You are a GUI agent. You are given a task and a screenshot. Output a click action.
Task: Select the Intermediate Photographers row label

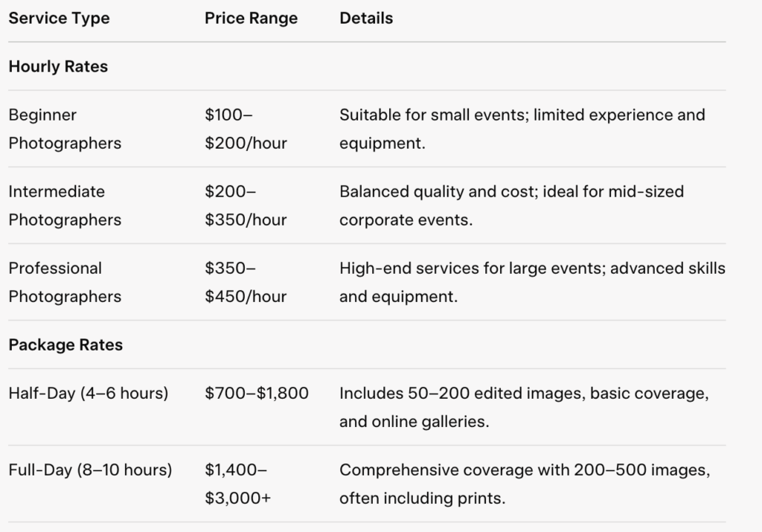point(64,205)
